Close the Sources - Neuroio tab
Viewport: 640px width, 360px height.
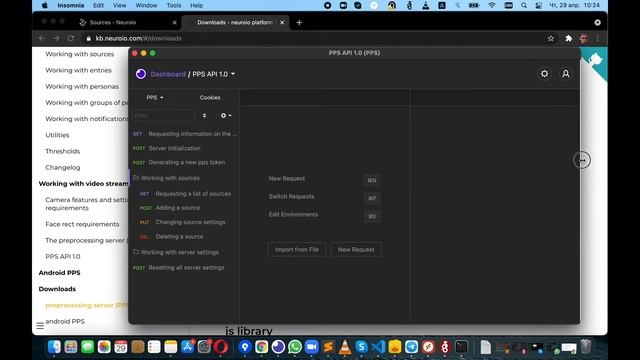pyautogui.click(x=175, y=22)
